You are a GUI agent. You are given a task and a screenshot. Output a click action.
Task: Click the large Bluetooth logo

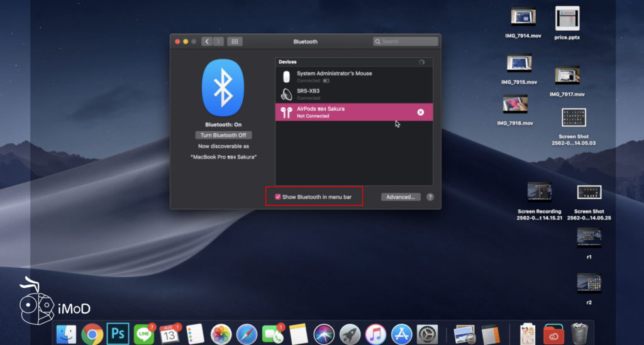[223, 88]
